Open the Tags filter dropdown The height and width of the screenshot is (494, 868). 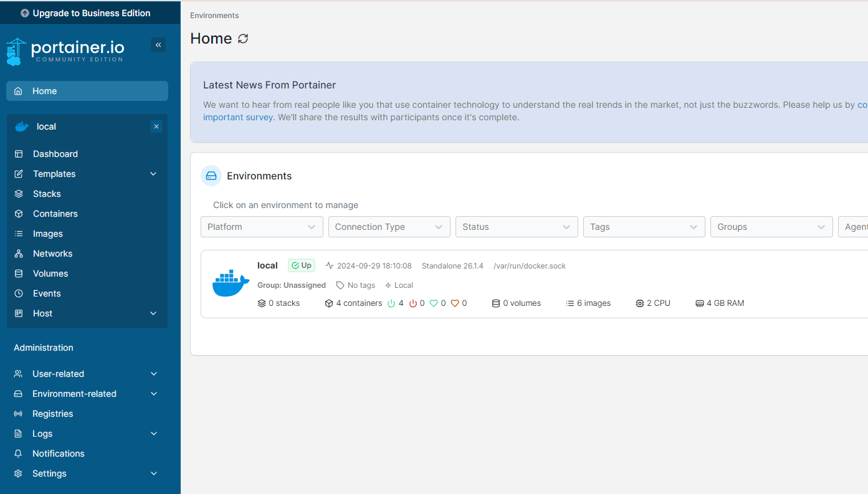644,227
